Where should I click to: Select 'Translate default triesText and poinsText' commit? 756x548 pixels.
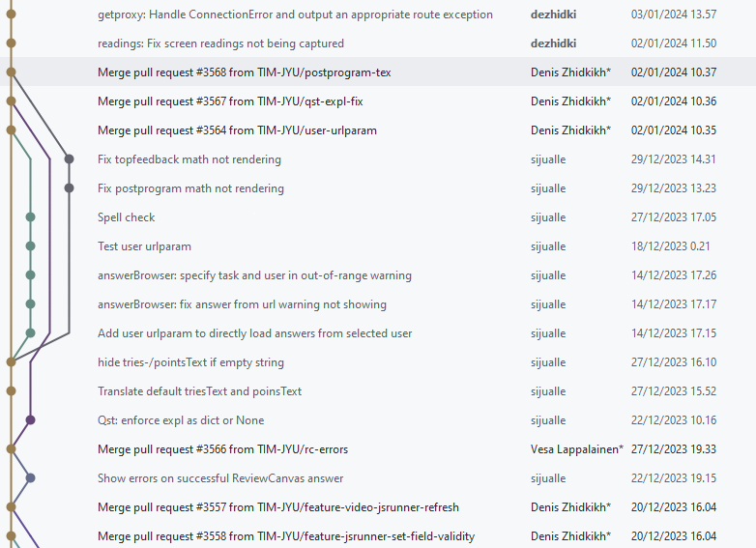pyautogui.click(x=199, y=391)
